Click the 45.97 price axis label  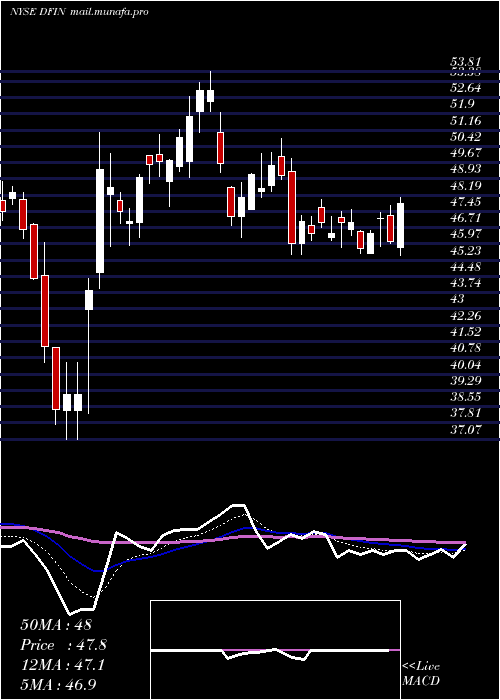(x=466, y=234)
